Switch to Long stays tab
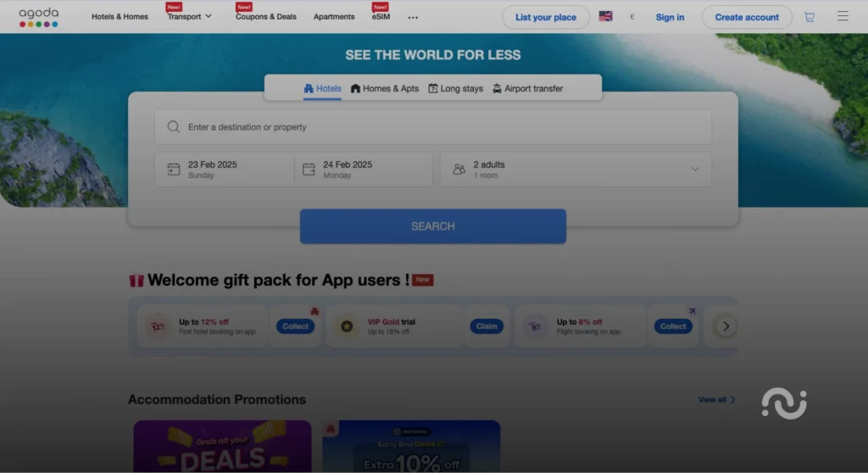 [x=455, y=89]
